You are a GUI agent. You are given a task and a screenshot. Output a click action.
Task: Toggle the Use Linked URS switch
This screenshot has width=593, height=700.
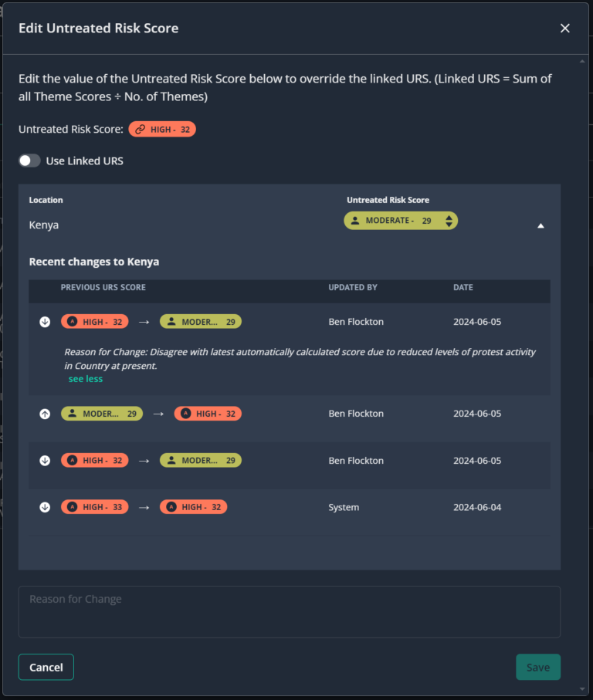click(29, 161)
